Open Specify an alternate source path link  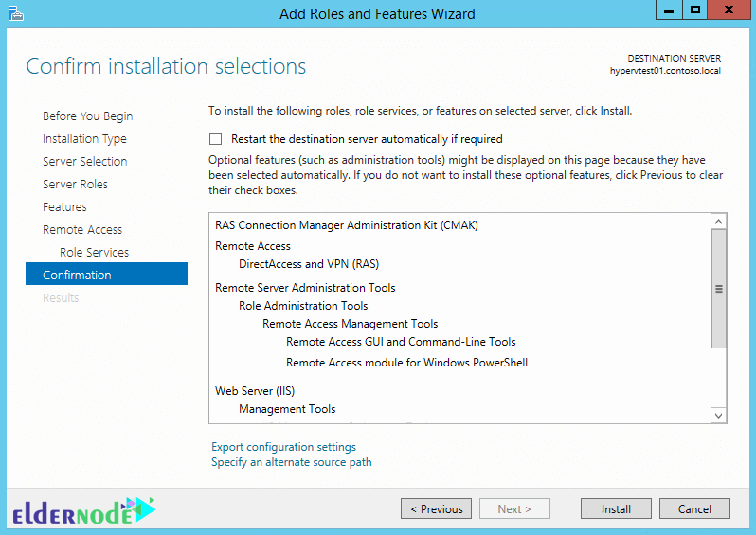pos(291,462)
